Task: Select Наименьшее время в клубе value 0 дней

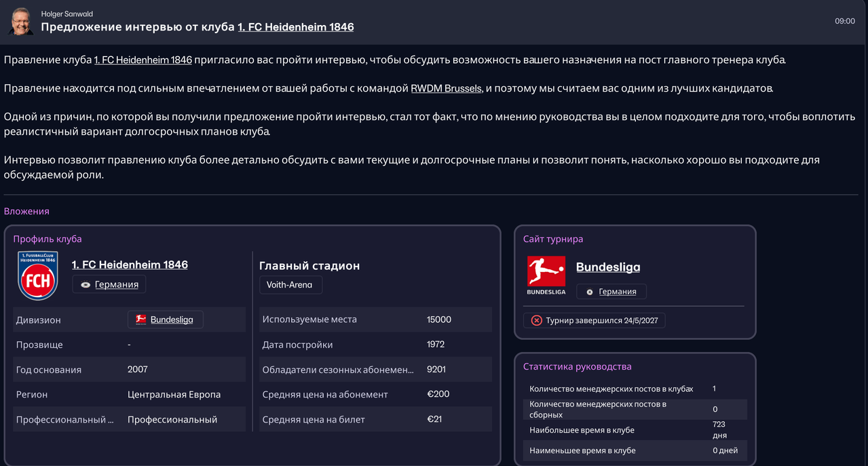Action: (725, 450)
